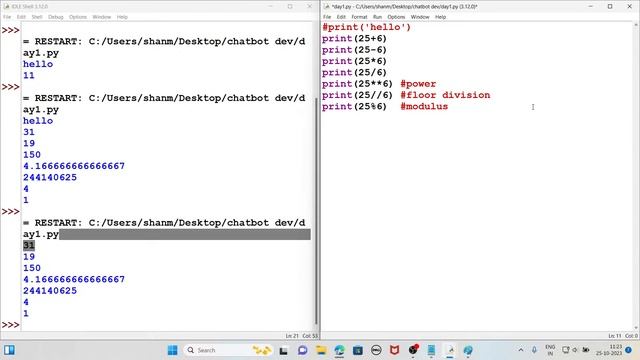Screen dimensions: 640x360
Task: Click the highlighted 31 output in shell
Action: pyautogui.click(x=29, y=245)
